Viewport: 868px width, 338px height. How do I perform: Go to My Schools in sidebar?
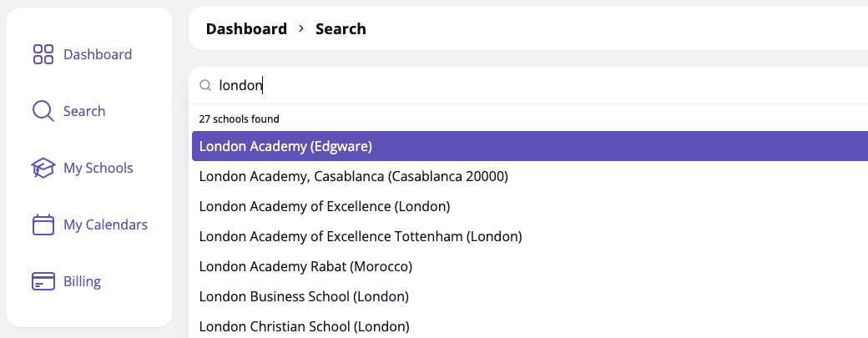tap(98, 168)
